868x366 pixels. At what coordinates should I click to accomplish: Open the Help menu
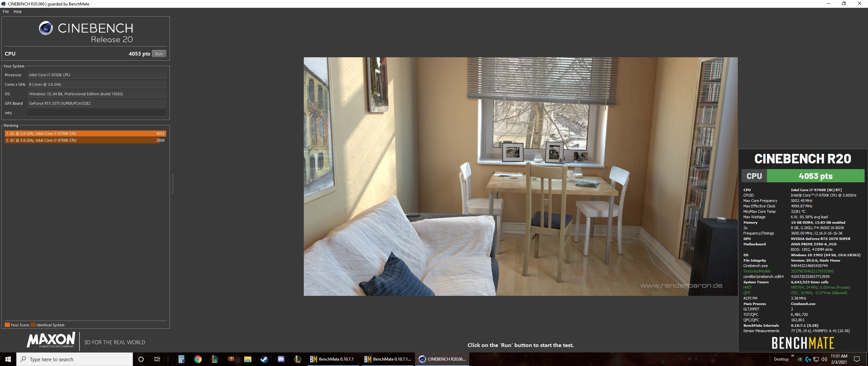pos(18,12)
